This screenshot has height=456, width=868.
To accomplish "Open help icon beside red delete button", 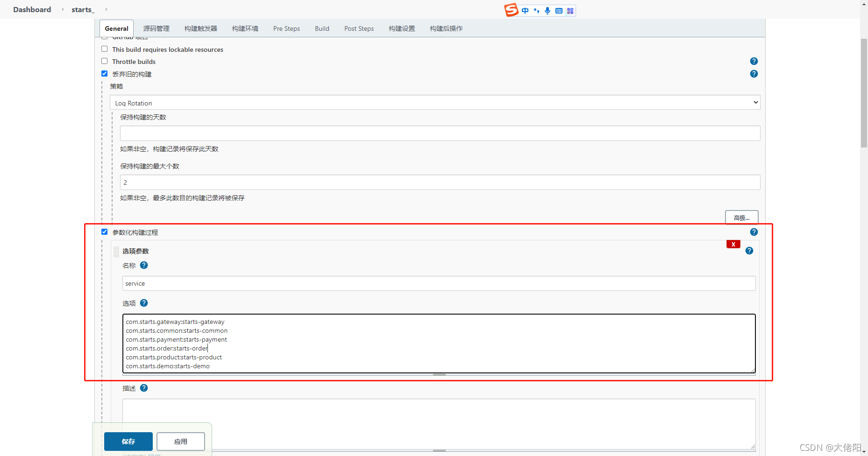I will [x=749, y=251].
